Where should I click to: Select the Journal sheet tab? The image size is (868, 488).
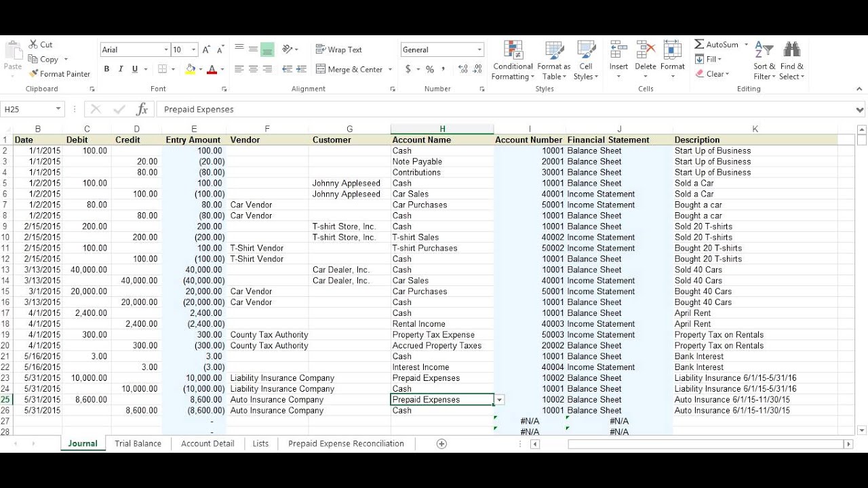click(x=83, y=443)
